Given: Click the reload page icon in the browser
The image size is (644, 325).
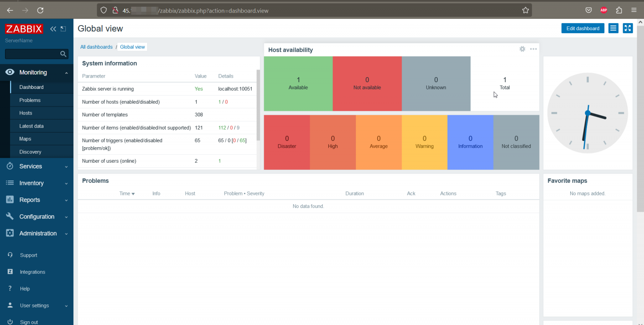Looking at the screenshot, I should [40, 10].
